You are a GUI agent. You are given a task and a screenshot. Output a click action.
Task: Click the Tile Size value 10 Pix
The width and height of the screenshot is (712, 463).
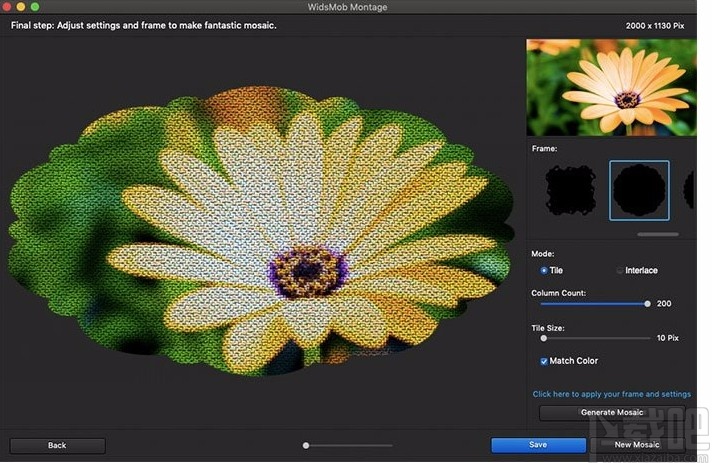pos(668,338)
